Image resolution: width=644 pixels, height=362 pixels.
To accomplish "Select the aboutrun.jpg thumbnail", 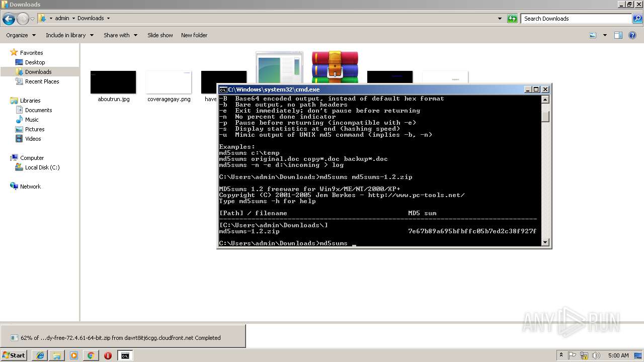I will (113, 82).
